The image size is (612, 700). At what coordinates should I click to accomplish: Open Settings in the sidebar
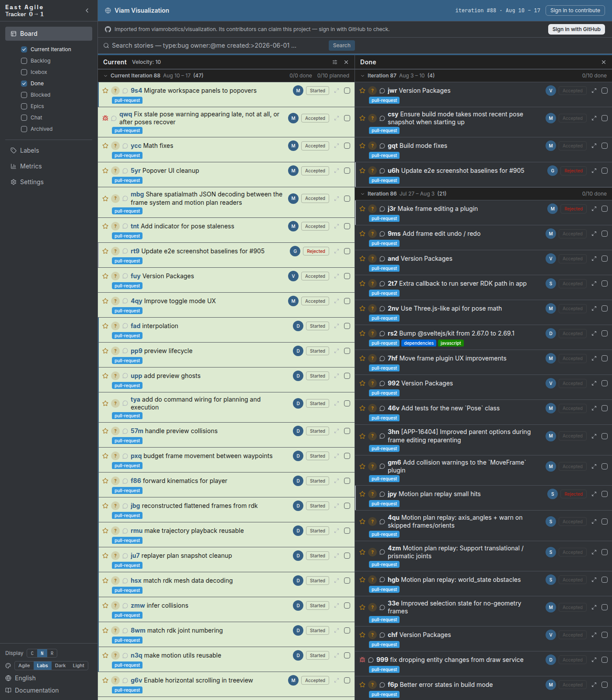[x=49, y=182]
